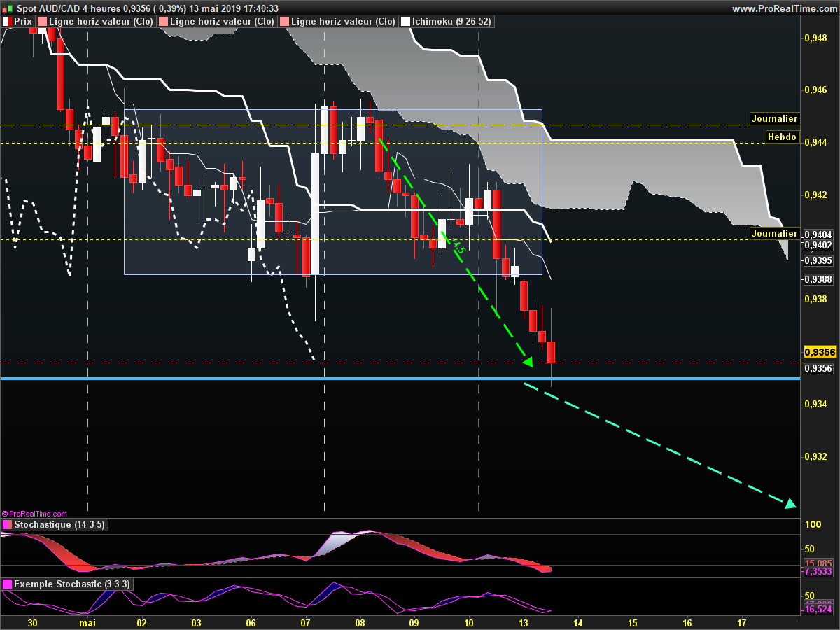Image resolution: width=840 pixels, height=630 pixels.
Task: Select the green dashed downtrend arrow
Action: [455, 252]
